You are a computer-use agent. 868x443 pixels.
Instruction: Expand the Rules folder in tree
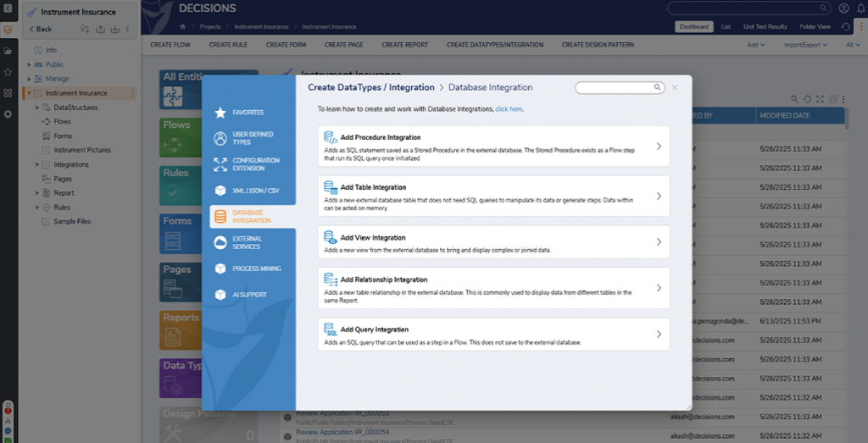[37, 208]
